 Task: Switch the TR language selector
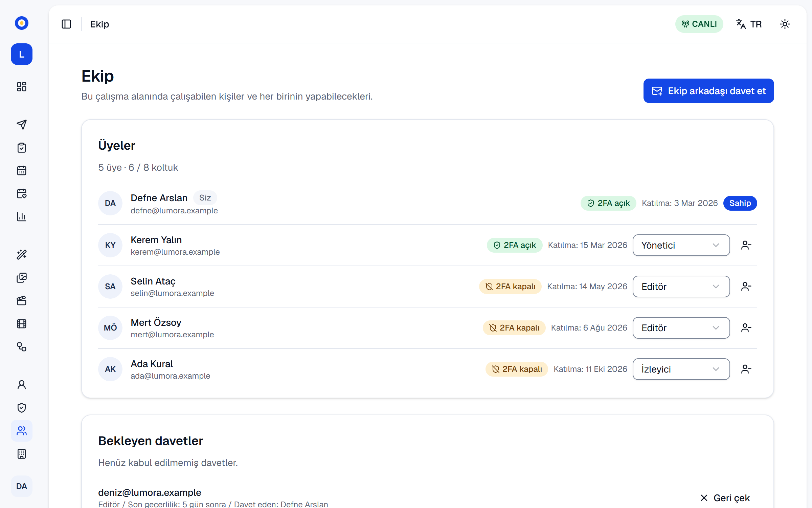coord(749,24)
